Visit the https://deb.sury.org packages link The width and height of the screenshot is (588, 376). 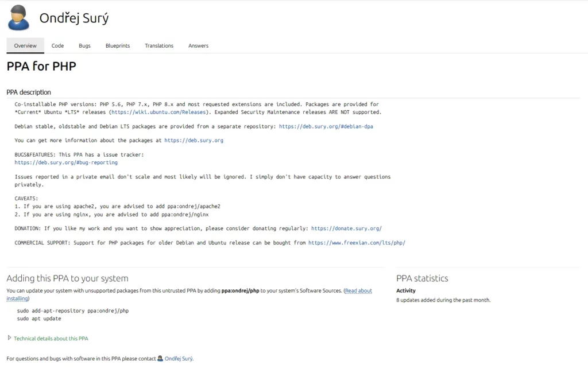coord(194,140)
